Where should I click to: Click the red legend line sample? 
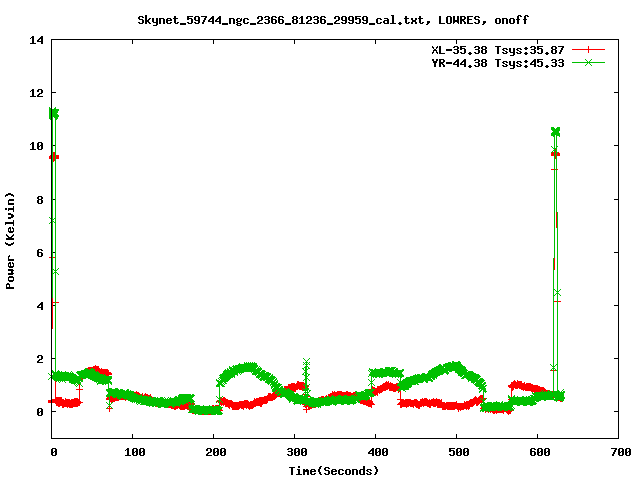click(x=588, y=50)
